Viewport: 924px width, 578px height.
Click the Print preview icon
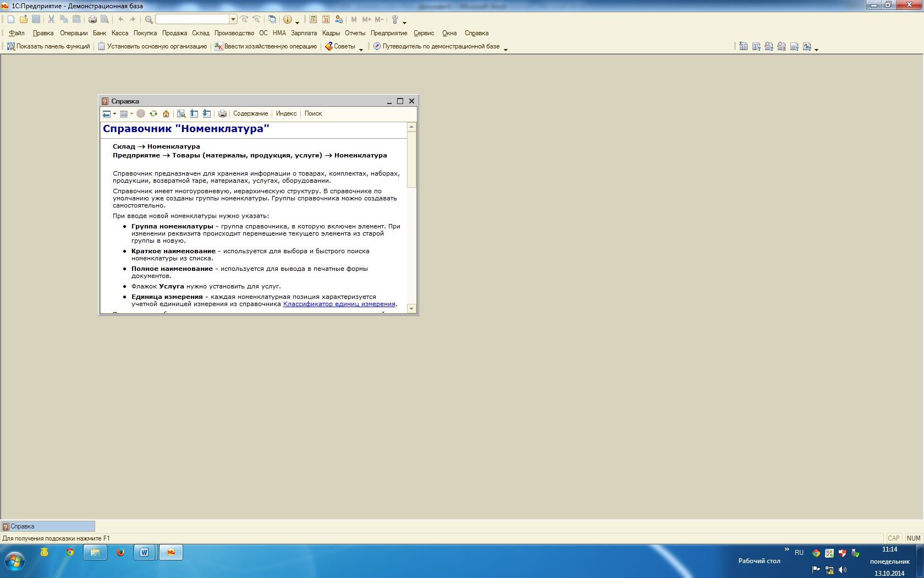(105, 19)
